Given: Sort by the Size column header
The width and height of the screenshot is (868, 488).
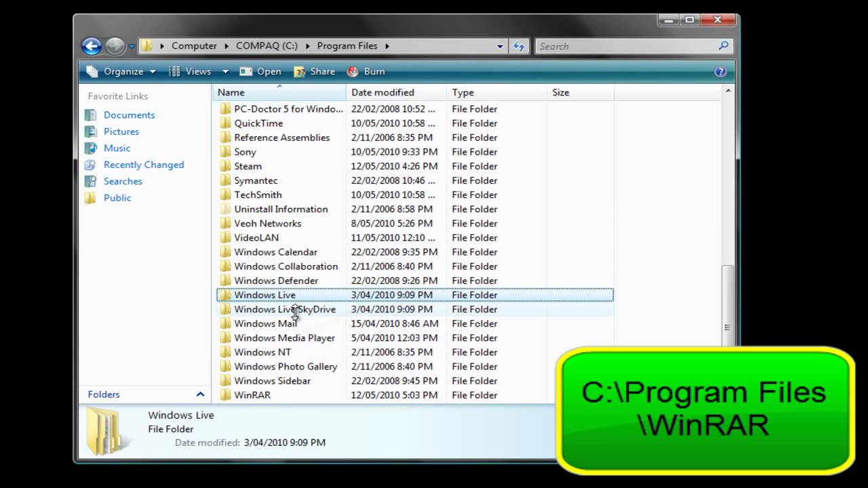Looking at the screenshot, I should (x=580, y=92).
